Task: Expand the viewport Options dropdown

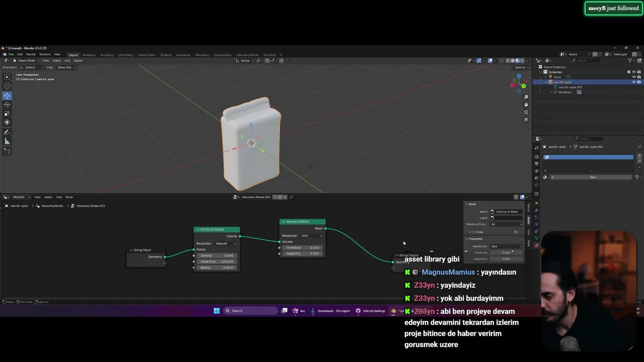Action: [522, 67]
